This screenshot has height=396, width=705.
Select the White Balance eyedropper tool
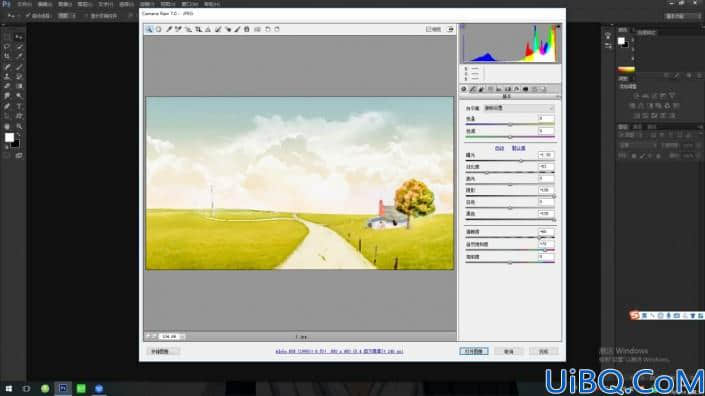[169, 29]
